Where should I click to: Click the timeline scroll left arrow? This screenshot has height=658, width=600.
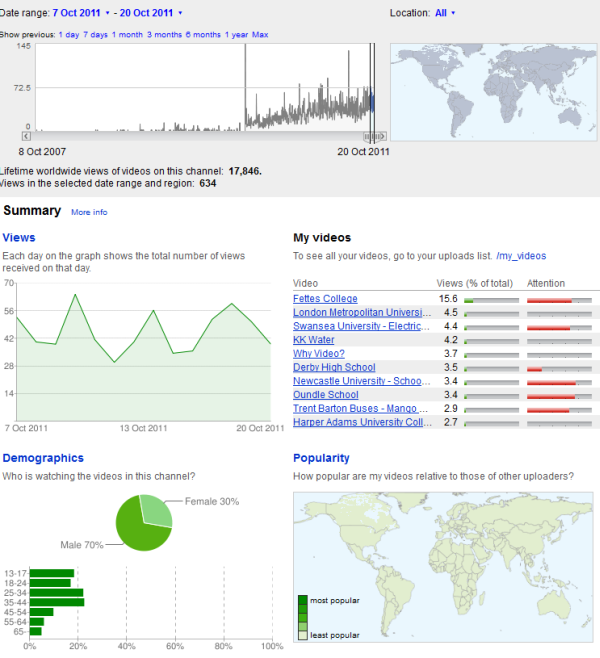[x=26, y=136]
